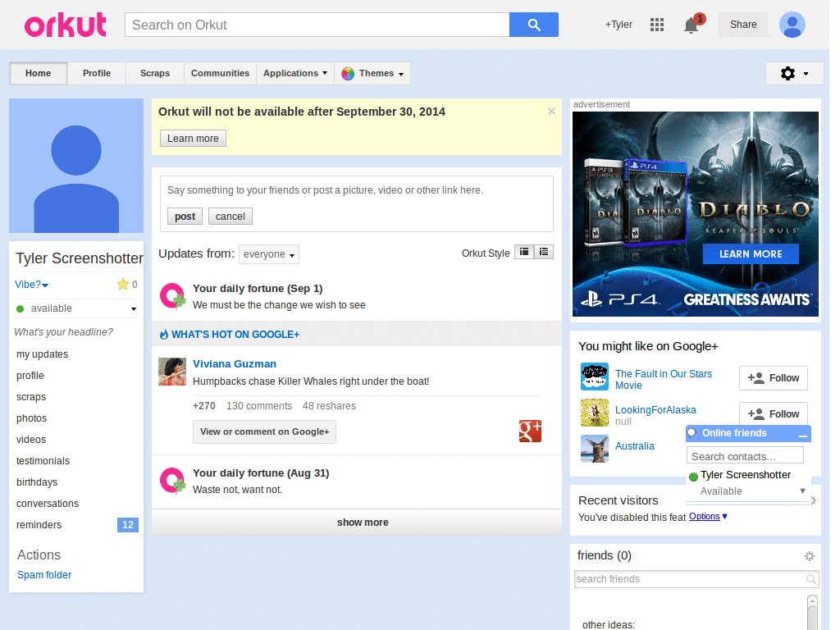Click View or comment on Google+
Screen dimensions: 840x630
(x=265, y=431)
